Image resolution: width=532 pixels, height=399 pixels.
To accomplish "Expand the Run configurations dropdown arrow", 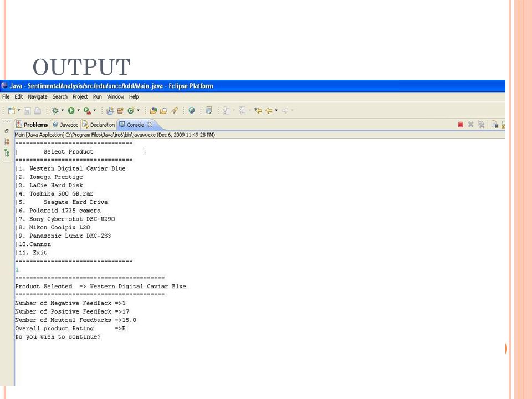I will coord(78,110).
